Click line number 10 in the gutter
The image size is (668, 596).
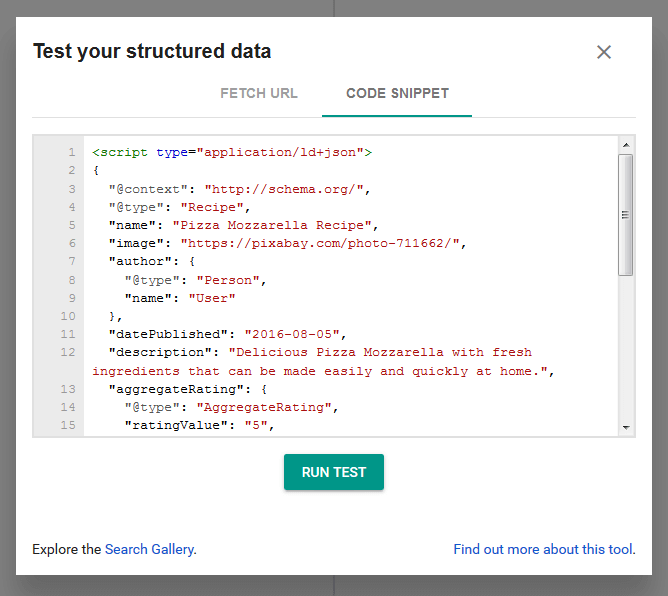(68, 316)
